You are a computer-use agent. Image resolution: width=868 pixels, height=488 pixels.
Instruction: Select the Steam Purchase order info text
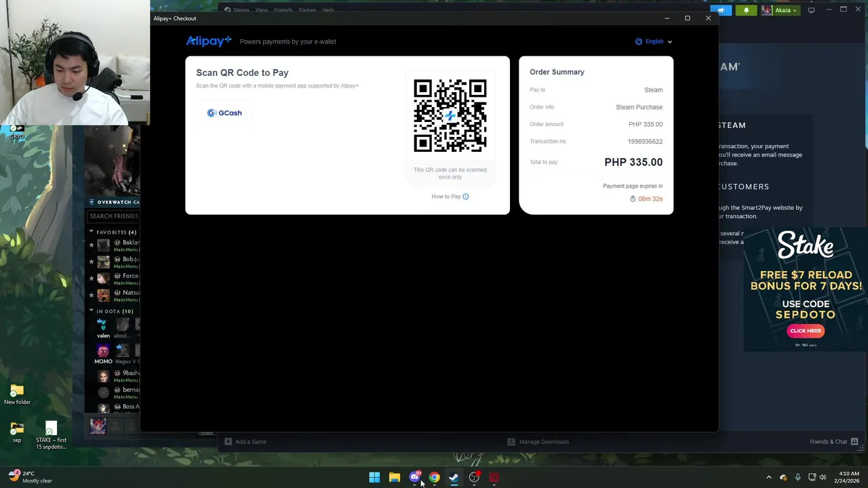[639, 107]
